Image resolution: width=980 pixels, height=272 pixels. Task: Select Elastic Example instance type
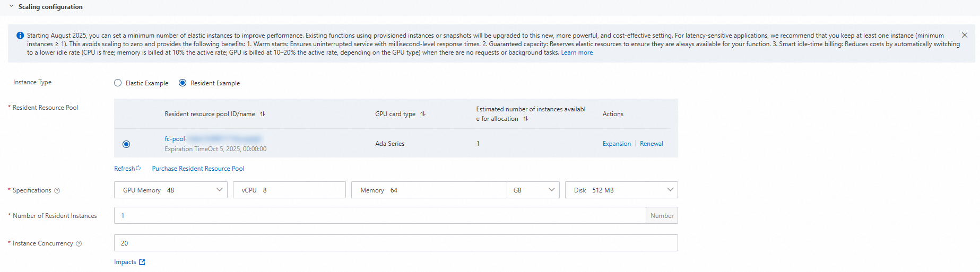tap(118, 83)
